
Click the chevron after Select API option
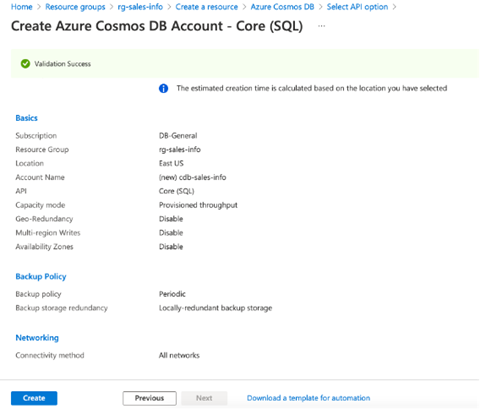395,7
